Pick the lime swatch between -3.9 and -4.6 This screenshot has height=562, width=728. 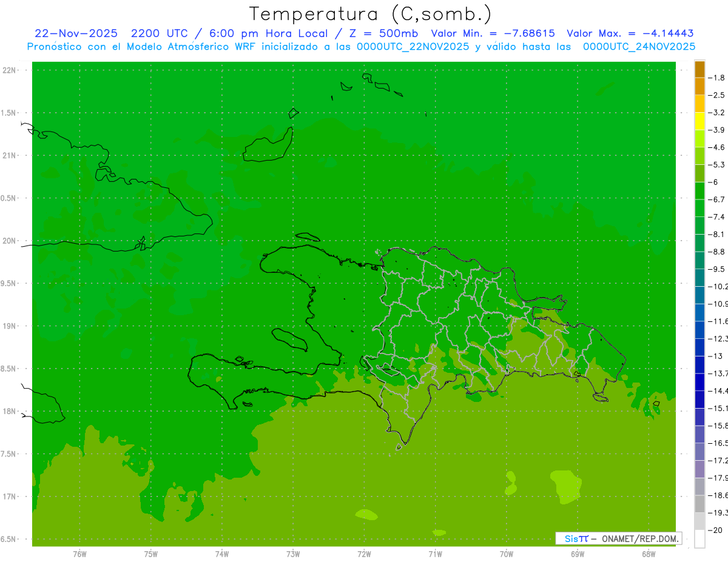point(699,139)
